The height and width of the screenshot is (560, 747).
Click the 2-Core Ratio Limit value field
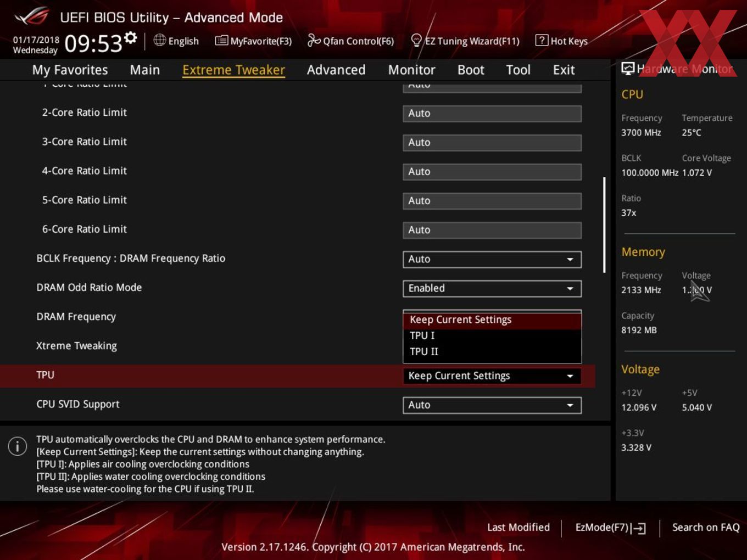pos(492,114)
